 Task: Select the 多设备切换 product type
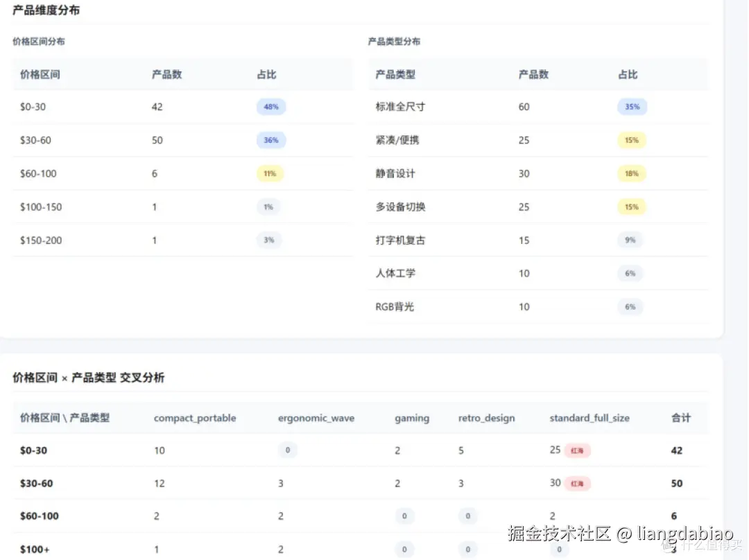[x=400, y=207]
